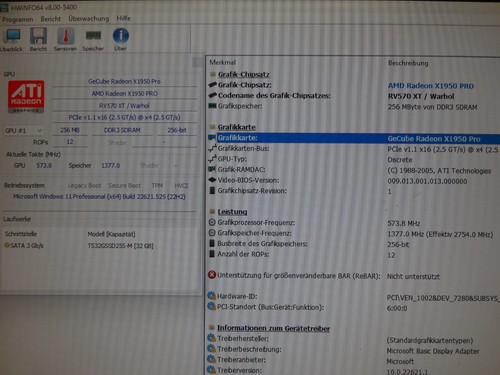Click the green SATA 3 Gb/s indicator
The width and height of the screenshot is (500, 375).
pos(6,245)
